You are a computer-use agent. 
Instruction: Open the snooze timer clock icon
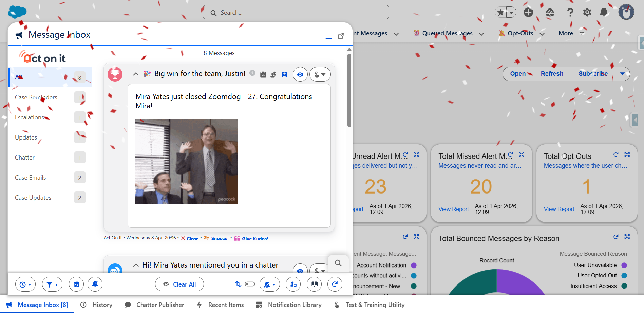click(25, 284)
